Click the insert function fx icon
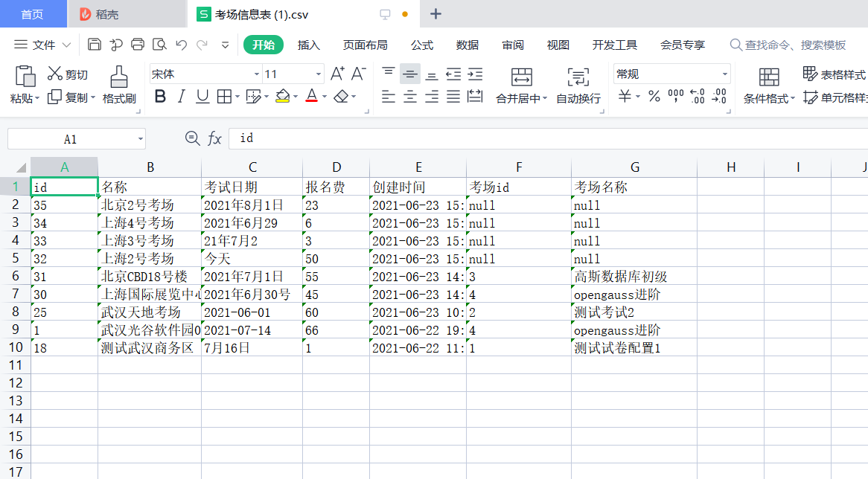The height and width of the screenshot is (479, 868). pyautogui.click(x=215, y=138)
